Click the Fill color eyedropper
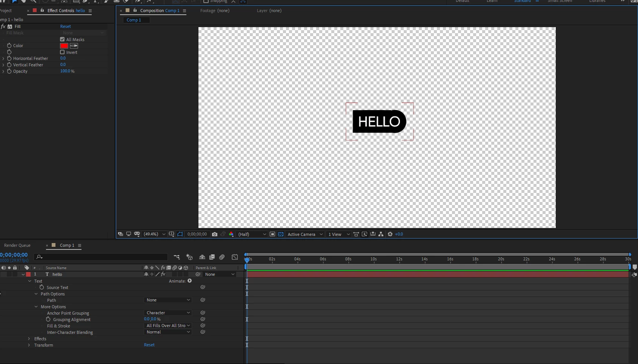638x364 pixels. (74, 46)
